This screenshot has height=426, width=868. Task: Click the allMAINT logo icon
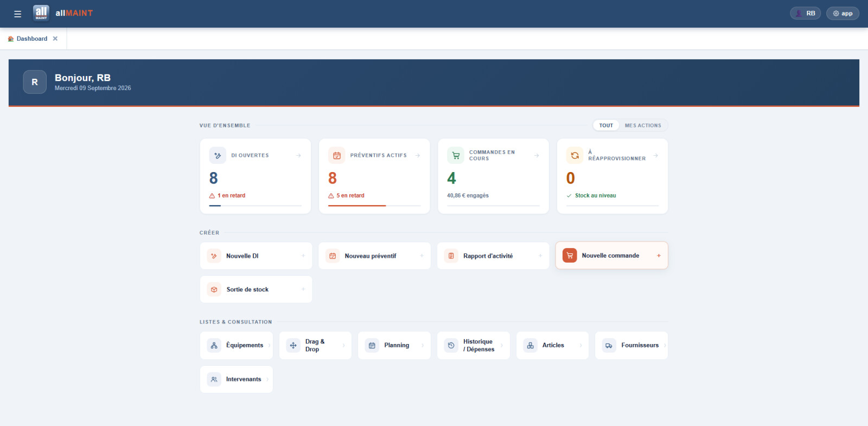[x=41, y=13]
